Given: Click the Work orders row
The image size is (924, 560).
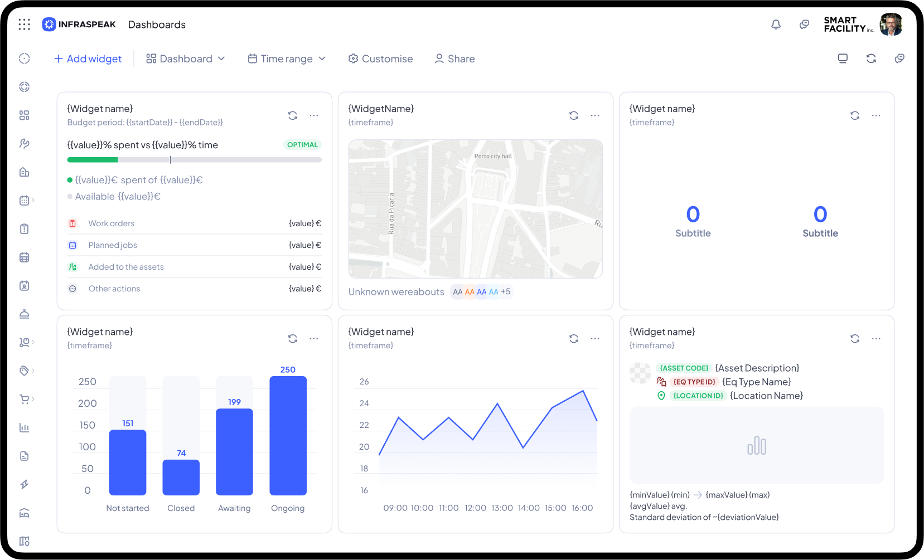Looking at the screenshot, I should (x=194, y=223).
